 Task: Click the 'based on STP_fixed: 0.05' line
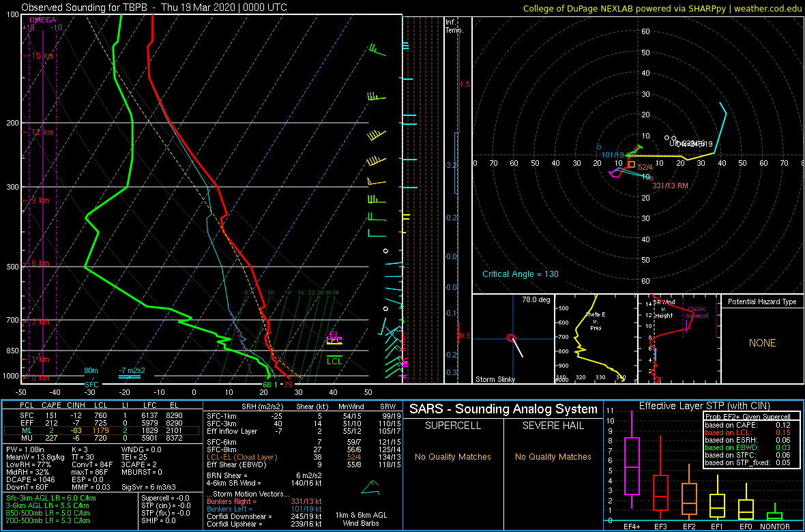(747, 463)
